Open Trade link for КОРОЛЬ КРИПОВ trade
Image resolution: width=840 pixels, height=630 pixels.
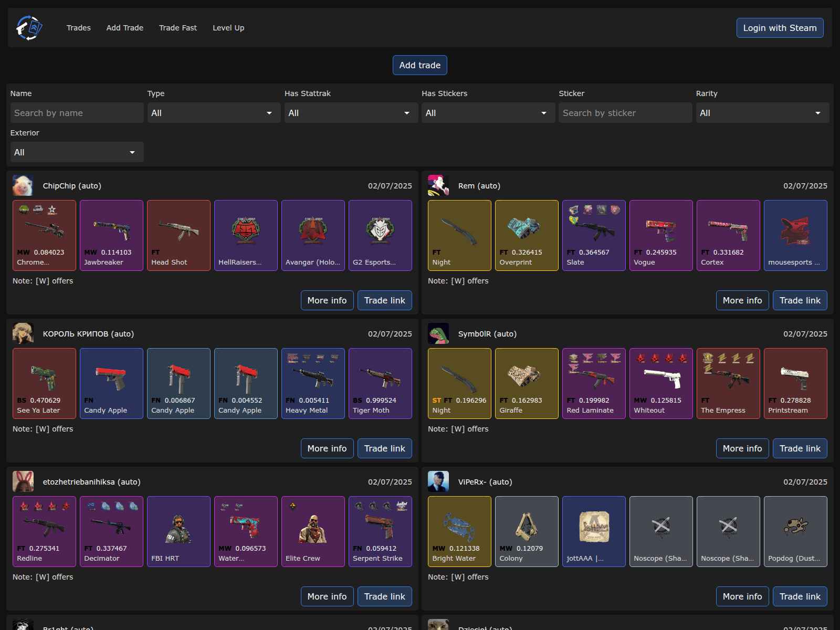click(x=385, y=448)
